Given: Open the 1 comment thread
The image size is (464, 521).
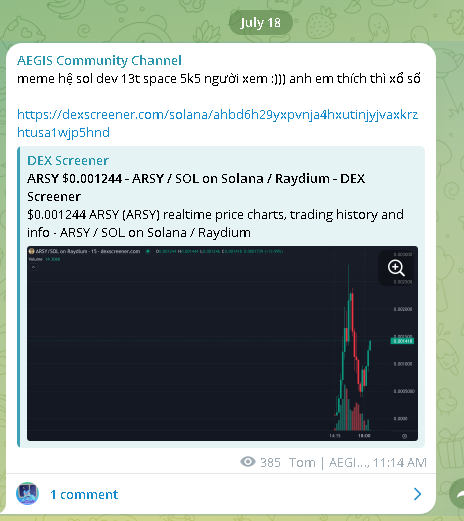Looking at the screenshot, I should [x=221, y=494].
